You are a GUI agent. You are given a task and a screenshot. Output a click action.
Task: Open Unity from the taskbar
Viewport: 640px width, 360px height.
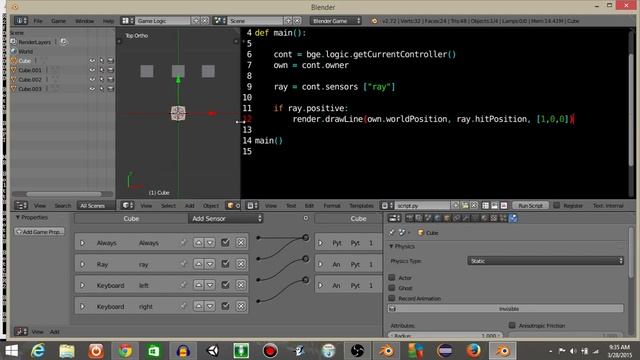(x=212, y=351)
